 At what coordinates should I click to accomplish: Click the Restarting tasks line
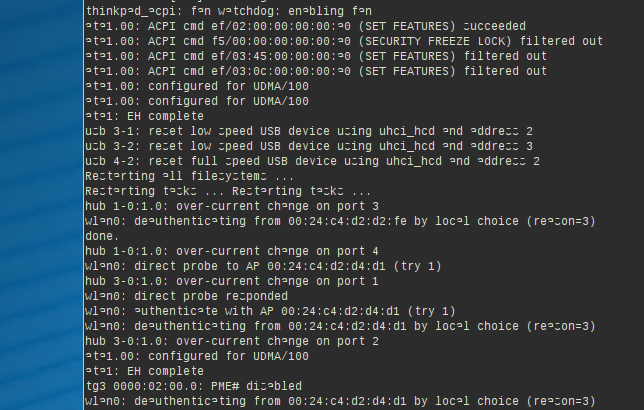pos(229,191)
